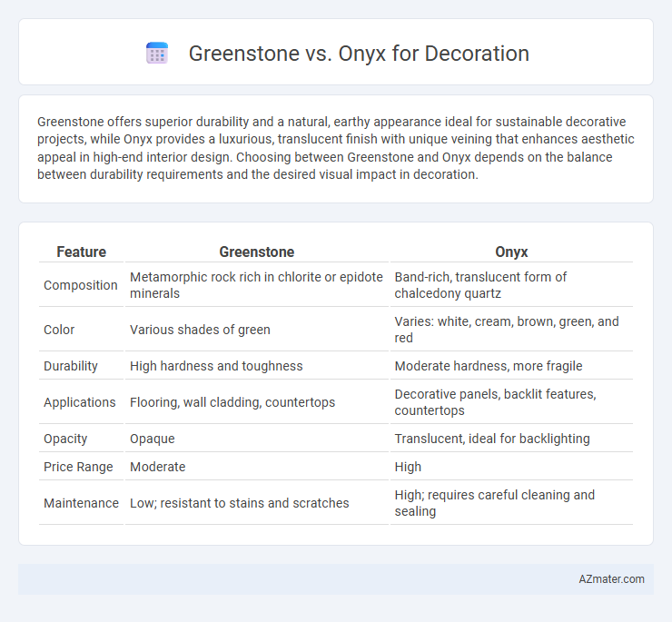Select cell 'Moderate hardness, more fragile'

511,366
